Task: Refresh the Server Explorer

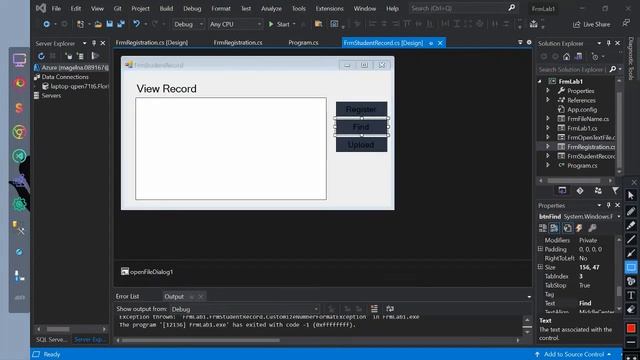Action: [41, 56]
